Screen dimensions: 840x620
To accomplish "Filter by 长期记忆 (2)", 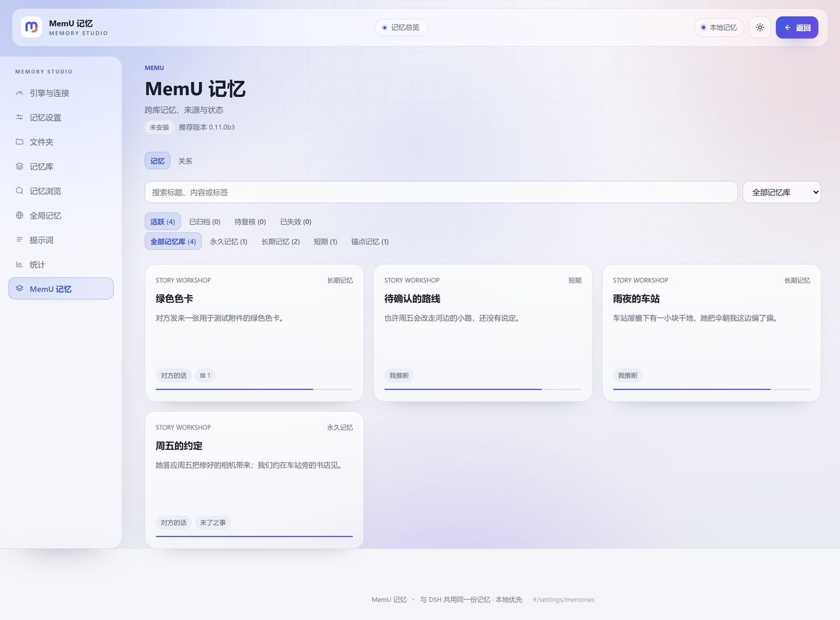I will click(280, 242).
